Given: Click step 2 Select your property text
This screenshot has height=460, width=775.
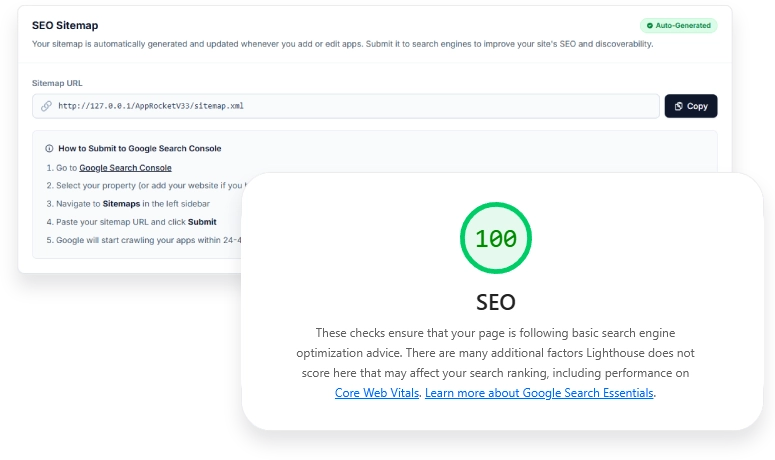Looking at the screenshot, I should point(140,185).
